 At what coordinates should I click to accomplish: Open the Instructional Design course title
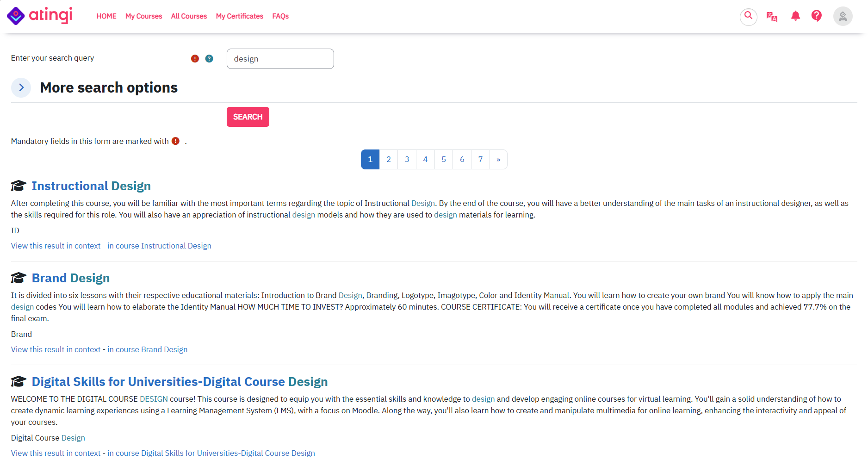click(91, 186)
